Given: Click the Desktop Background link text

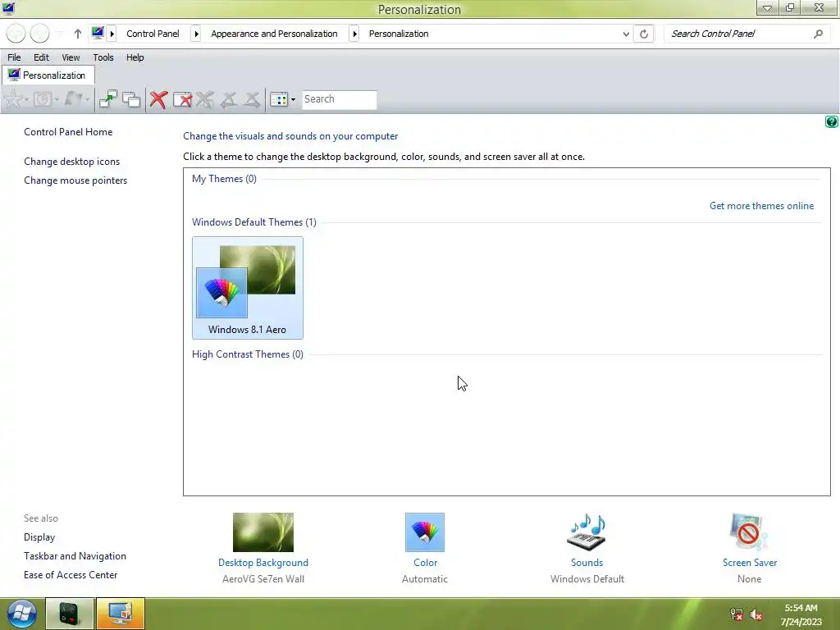Looking at the screenshot, I should (x=263, y=563).
